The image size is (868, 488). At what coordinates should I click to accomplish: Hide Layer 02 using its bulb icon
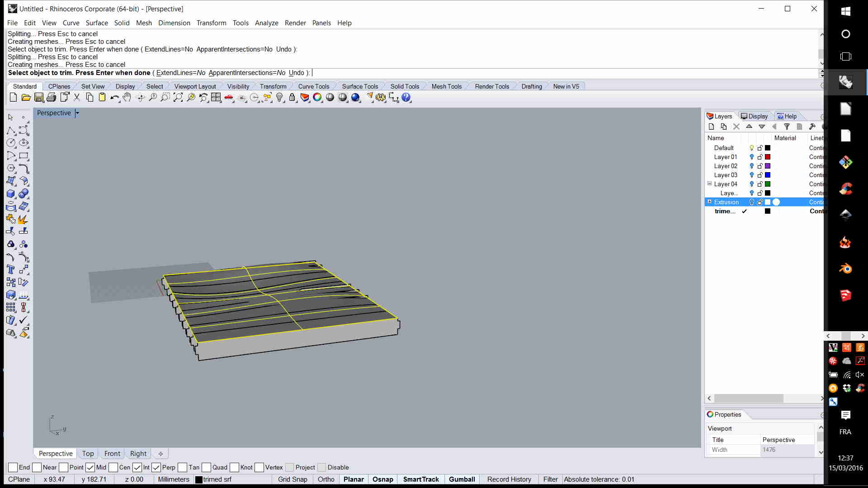[x=752, y=166]
